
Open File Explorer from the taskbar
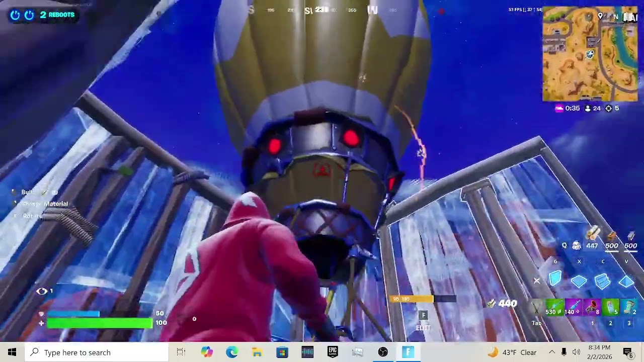pyautogui.click(x=257, y=352)
